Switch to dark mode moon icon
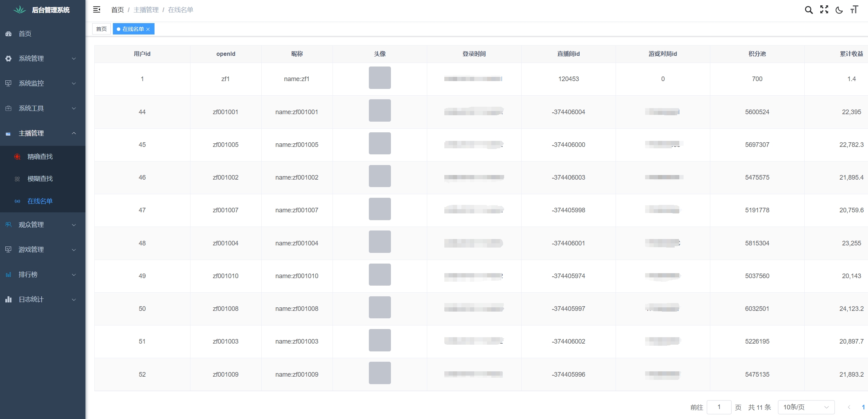Screen dimensions: 868x419 (x=839, y=10)
